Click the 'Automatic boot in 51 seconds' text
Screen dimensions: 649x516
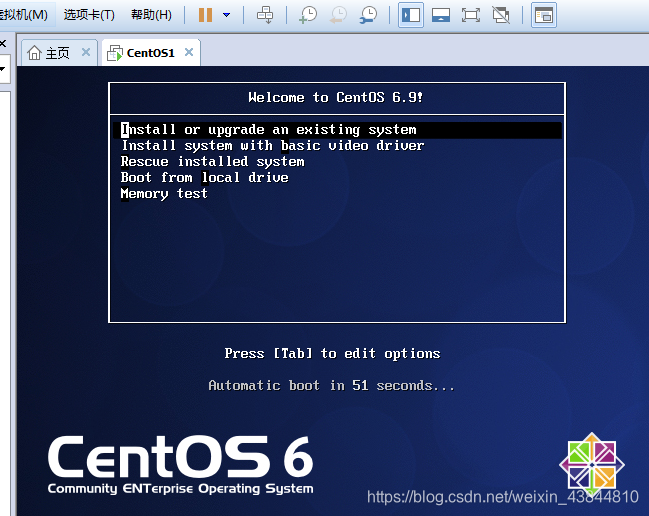click(x=331, y=386)
